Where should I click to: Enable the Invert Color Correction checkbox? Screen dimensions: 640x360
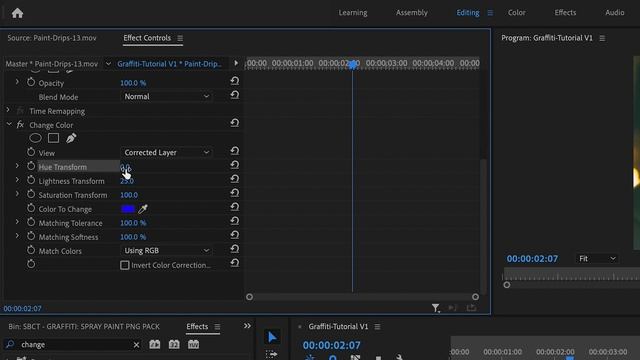[x=125, y=265]
